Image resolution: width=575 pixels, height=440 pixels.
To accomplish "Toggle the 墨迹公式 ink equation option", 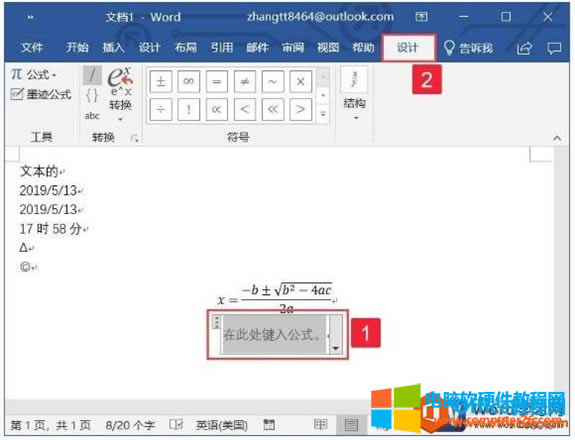I will (41, 94).
